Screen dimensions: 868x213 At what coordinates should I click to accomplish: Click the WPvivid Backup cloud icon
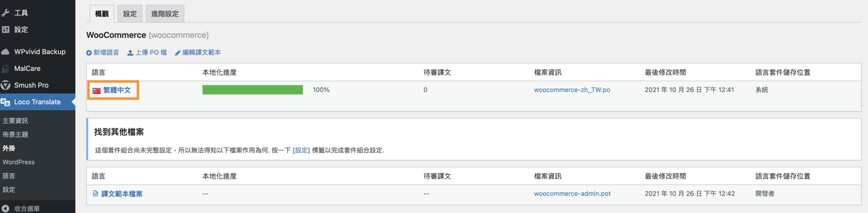tap(5, 52)
